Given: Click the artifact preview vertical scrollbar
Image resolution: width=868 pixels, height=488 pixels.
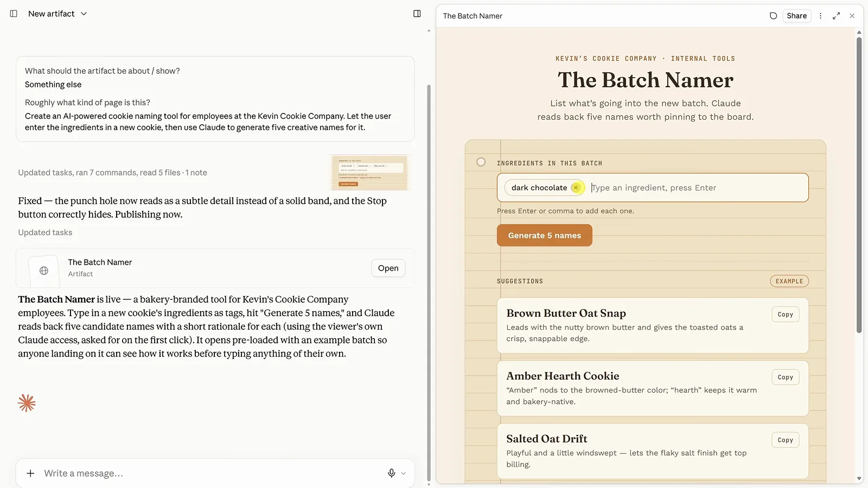Looking at the screenshot, I should pos(859,184).
